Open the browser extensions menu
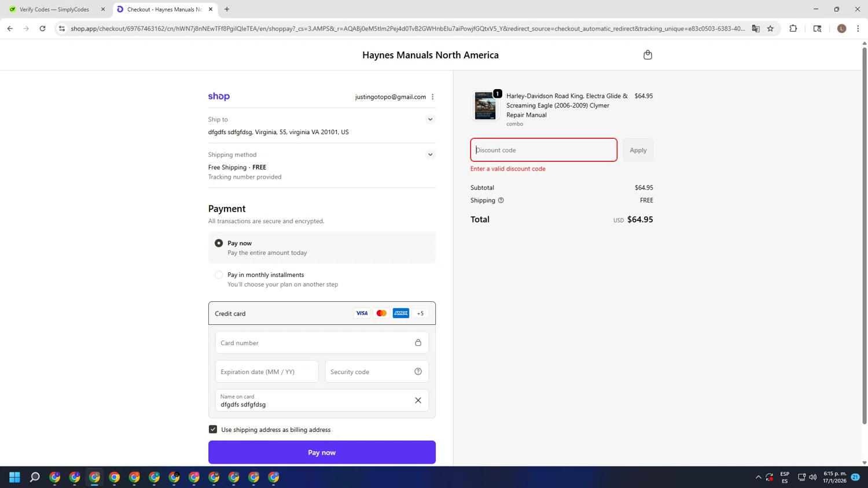Screen dimensions: 868x488 click(x=793, y=28)
